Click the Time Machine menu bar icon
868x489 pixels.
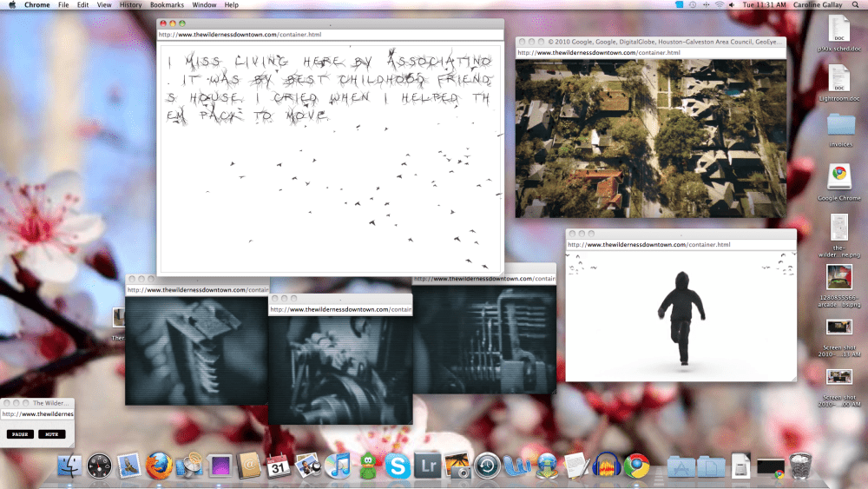pyautogui.click(x=693, y=5)
